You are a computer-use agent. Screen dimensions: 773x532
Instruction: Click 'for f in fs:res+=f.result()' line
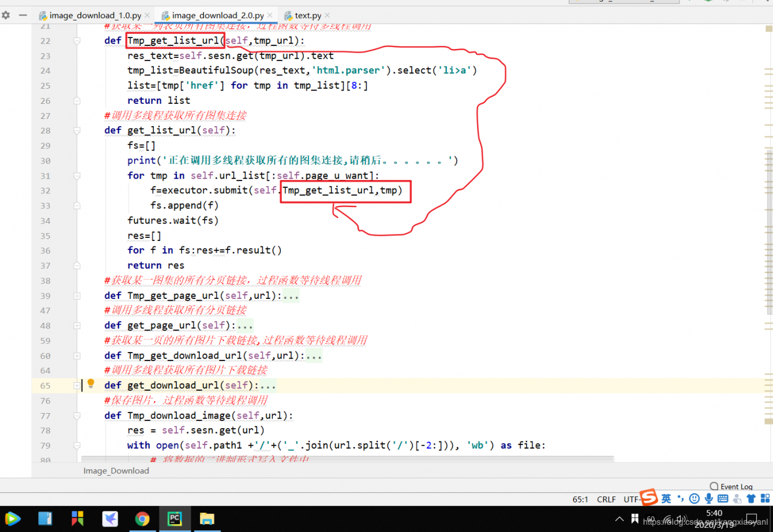coord(205,251)
